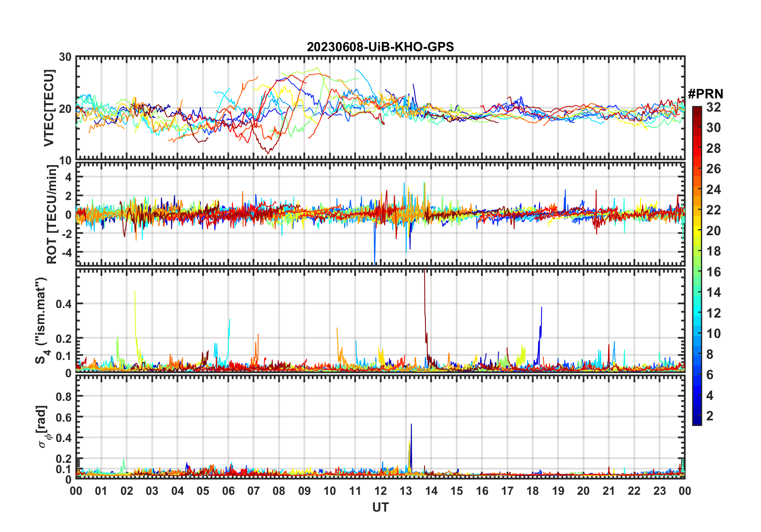This screenshot has width=761, height=532.
Task: Click the plot title 20230608-UiB-KHO-GPS
Action: pos(380,47)
